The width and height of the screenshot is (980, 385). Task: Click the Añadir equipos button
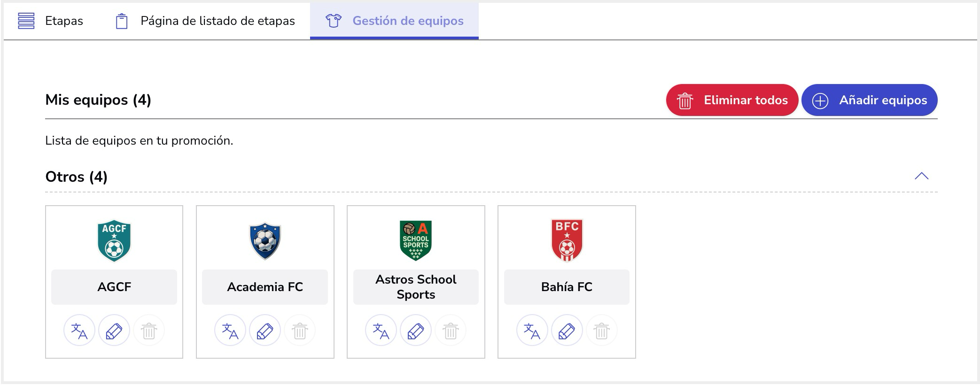(870, 100)
